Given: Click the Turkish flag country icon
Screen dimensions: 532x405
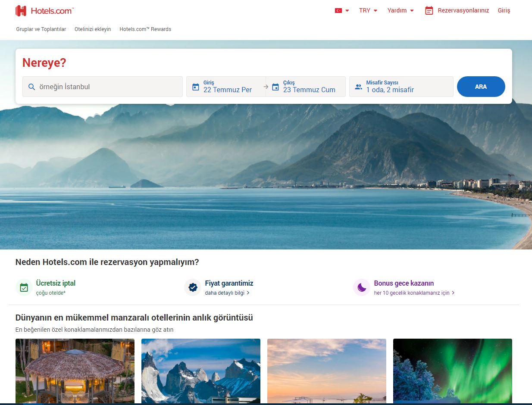Looking at the screenshot, I should click(338, 10).
